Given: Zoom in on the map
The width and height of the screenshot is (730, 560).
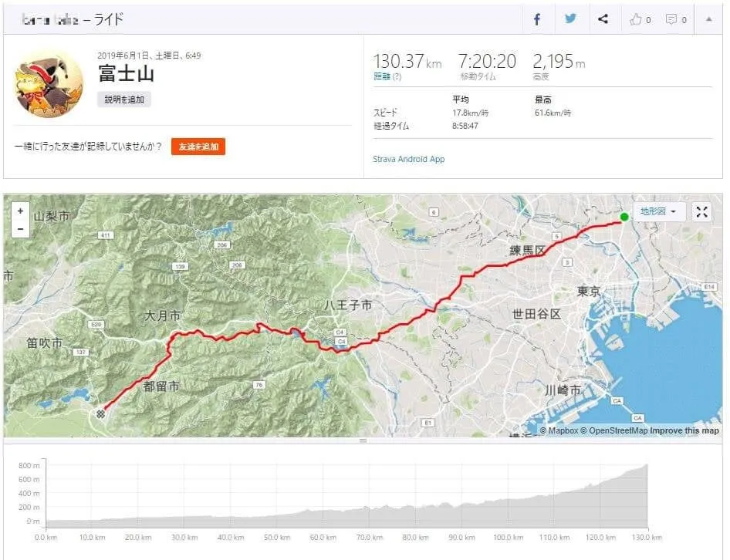Looking at the screenshot, I should (20, 211).
